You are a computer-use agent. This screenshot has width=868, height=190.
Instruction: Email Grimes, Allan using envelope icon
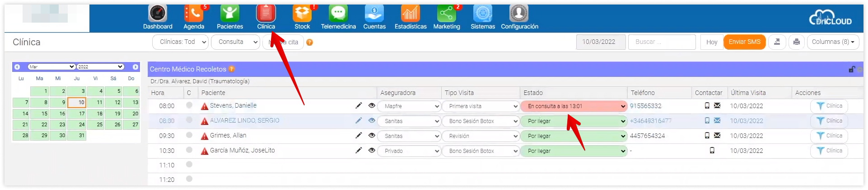click(717, 136)
